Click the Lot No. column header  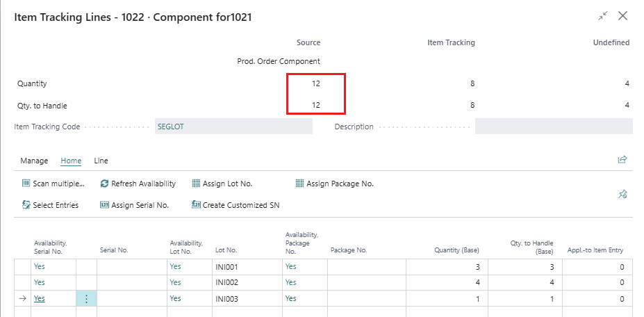[x=226, y=250]
